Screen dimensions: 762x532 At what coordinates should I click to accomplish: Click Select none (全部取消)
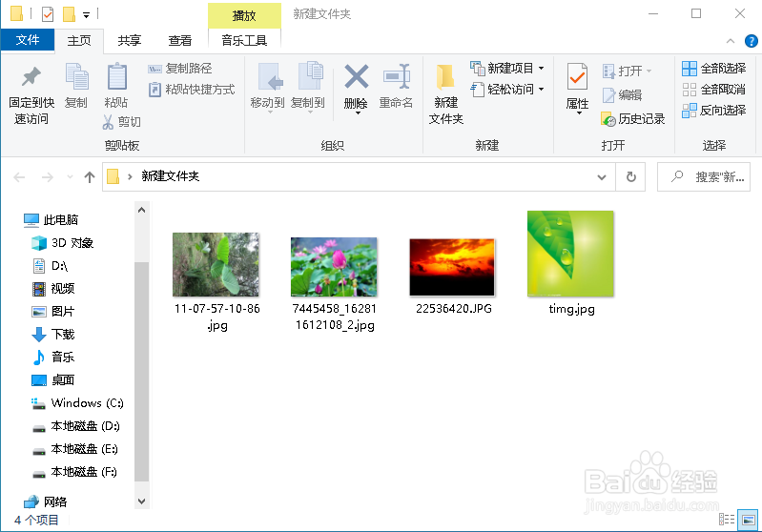pos(714,90)
